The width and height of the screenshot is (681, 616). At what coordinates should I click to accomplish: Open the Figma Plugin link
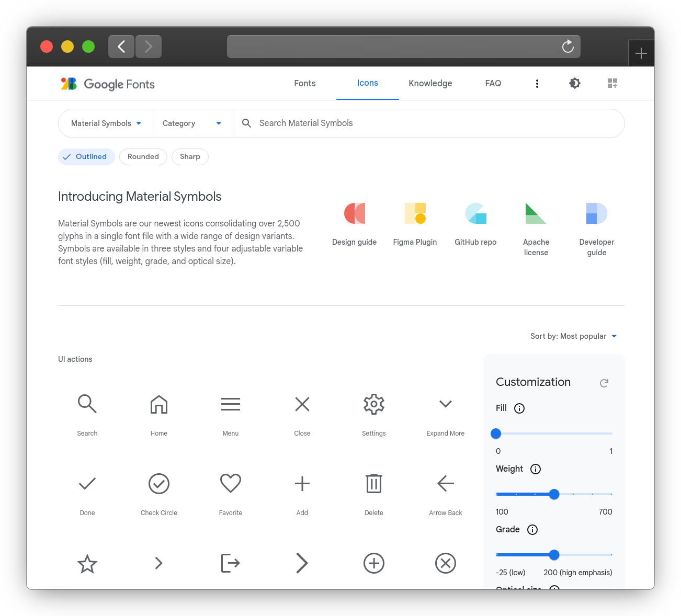[415, 224]
